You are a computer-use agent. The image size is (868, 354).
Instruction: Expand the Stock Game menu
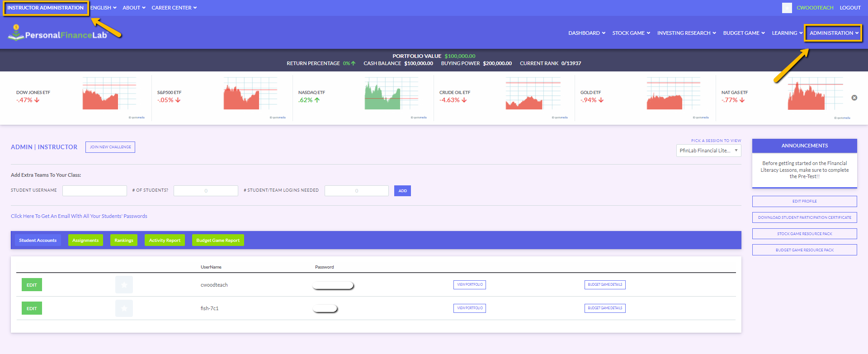click(631, 33)
